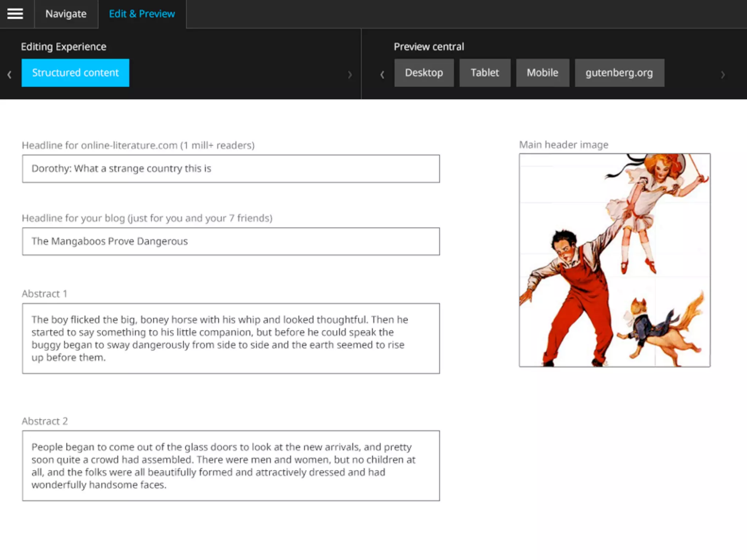
Task: Select the Edit & Preview tab
Action: [142, 14]
